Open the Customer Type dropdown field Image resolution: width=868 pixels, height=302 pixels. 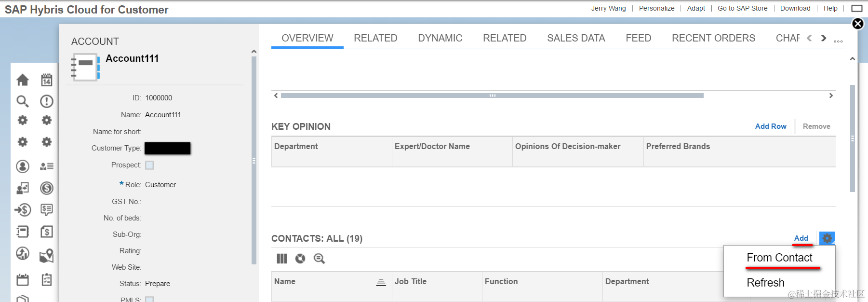point(168,148)
